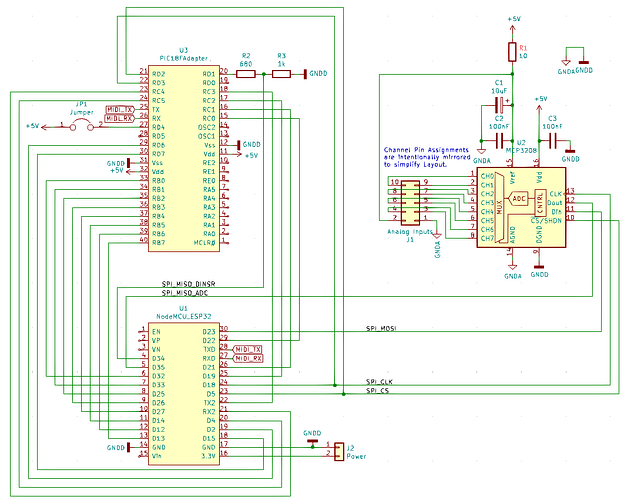Screen dimensions: 623x500
Task: Click the Vin pin label on U1
Action: 157,456
